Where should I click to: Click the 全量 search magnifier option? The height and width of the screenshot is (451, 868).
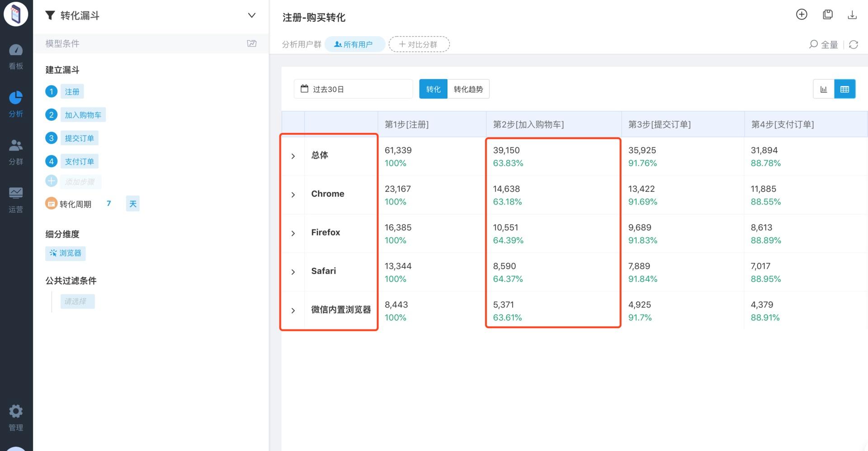click(x=823, y=44)
